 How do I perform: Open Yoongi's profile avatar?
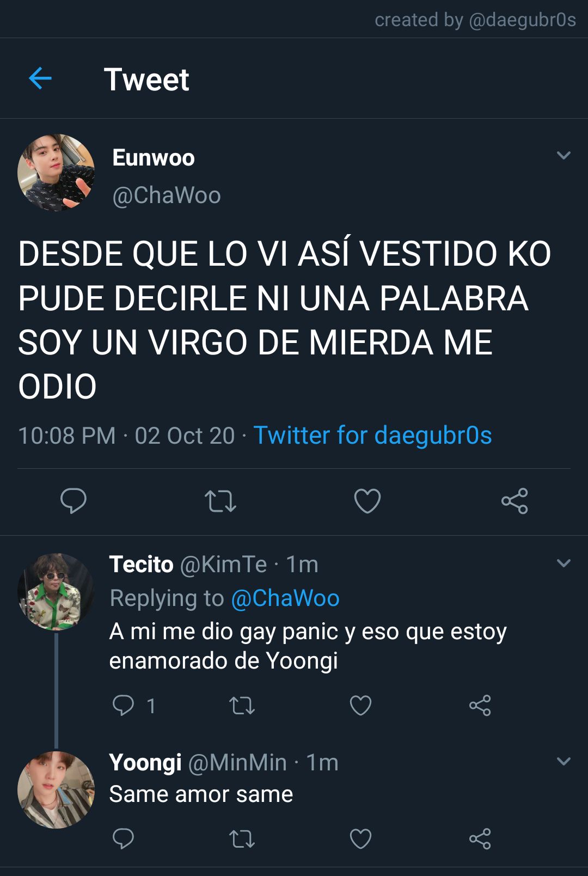point(56,789)
